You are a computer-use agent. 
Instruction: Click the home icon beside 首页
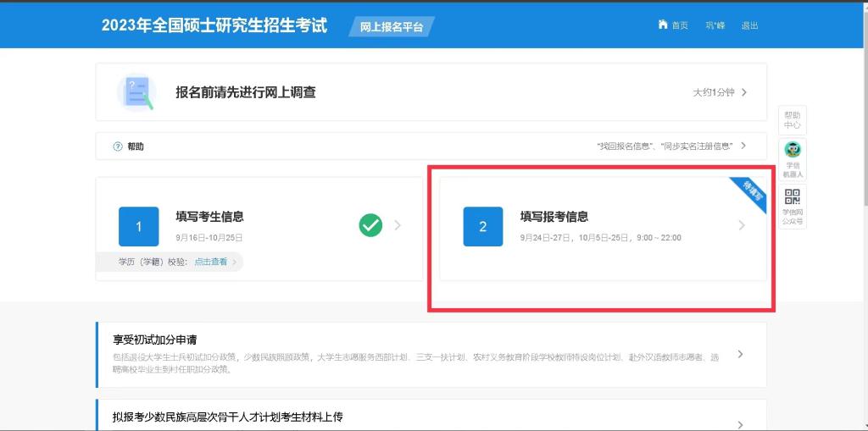click(663, 25)
